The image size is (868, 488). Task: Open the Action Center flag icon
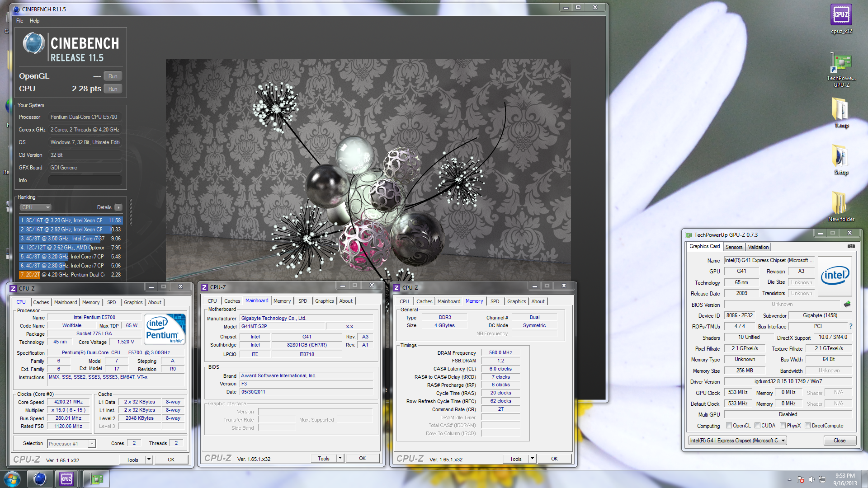coord(800,479)
